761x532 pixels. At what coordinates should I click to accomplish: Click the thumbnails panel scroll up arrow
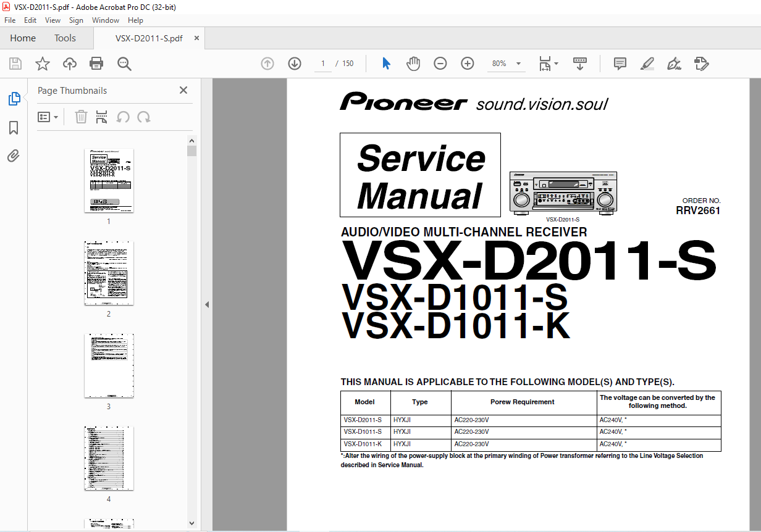pyautogui.click(x=192, y=141)
